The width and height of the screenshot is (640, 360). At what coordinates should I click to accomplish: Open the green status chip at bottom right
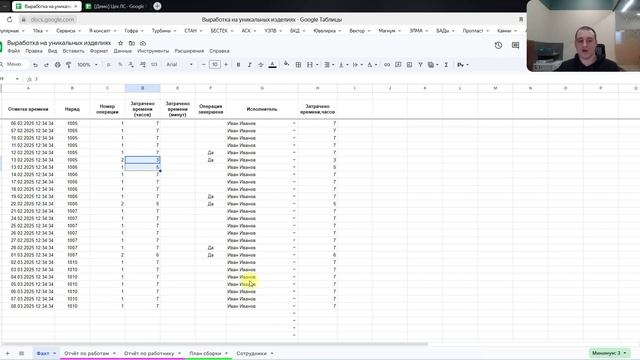(x=609, y=353)
